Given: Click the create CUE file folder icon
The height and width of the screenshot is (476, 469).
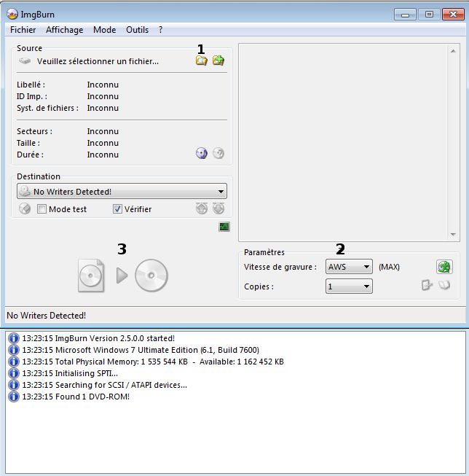Looking at the screenshot, I should [218, 61].
